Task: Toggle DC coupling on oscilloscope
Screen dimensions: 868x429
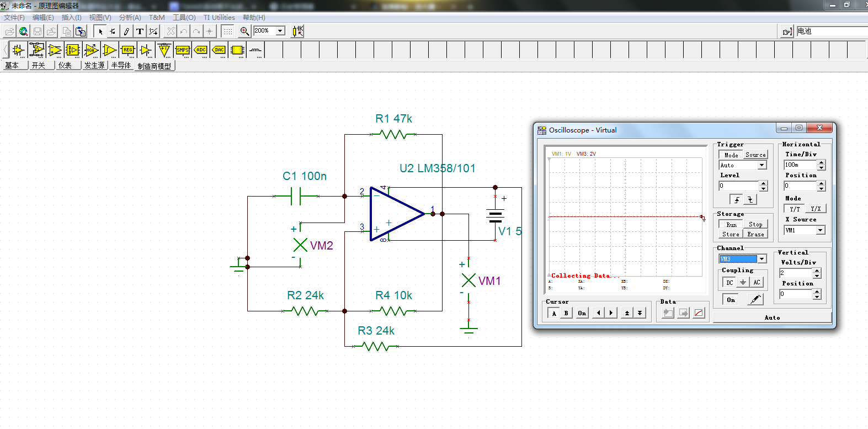Action: coord(729,282)
